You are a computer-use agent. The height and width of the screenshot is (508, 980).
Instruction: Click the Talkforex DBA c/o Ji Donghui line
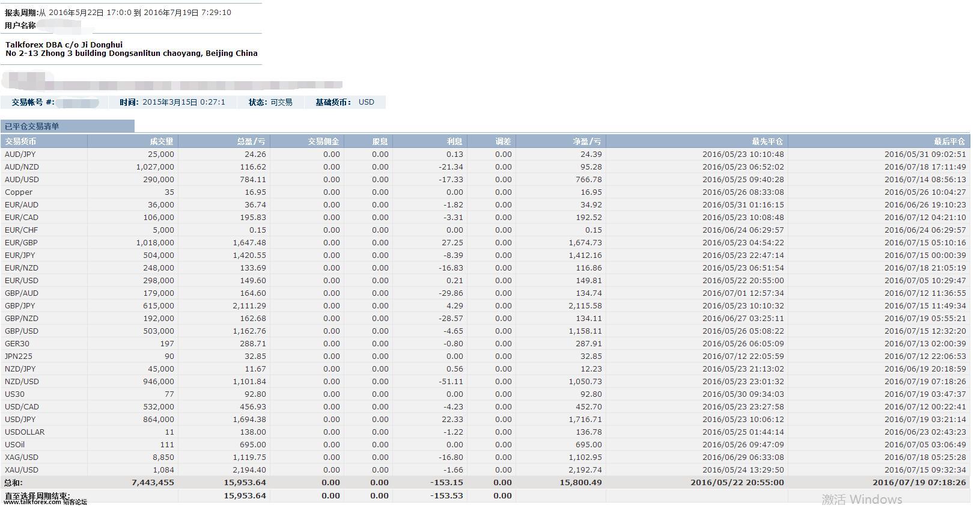(x=64, y=44)
